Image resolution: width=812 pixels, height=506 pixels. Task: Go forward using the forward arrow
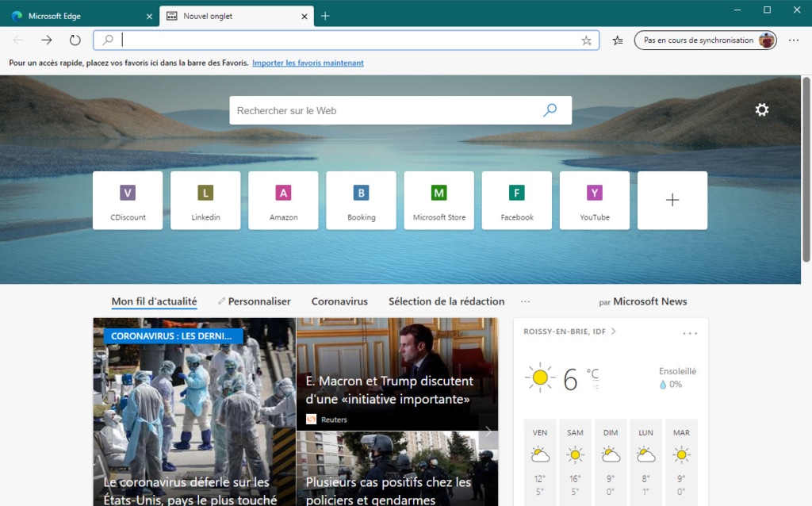[47, 40]
